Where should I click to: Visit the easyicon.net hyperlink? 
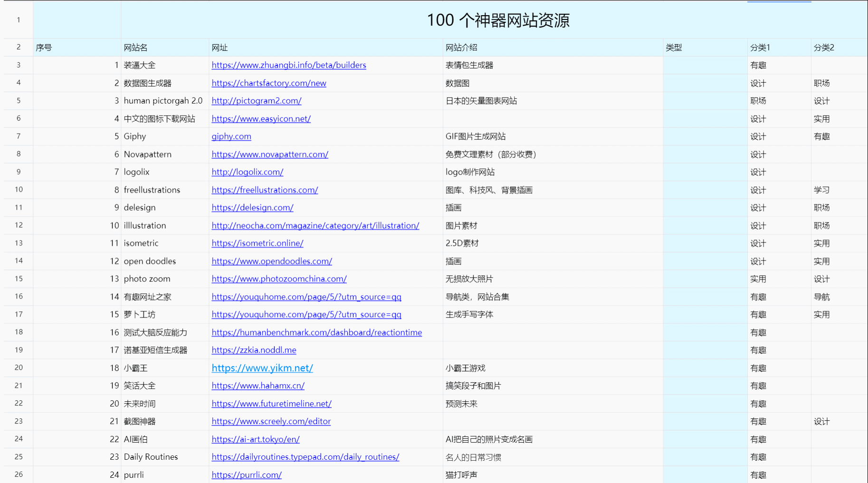coord(261,119)
